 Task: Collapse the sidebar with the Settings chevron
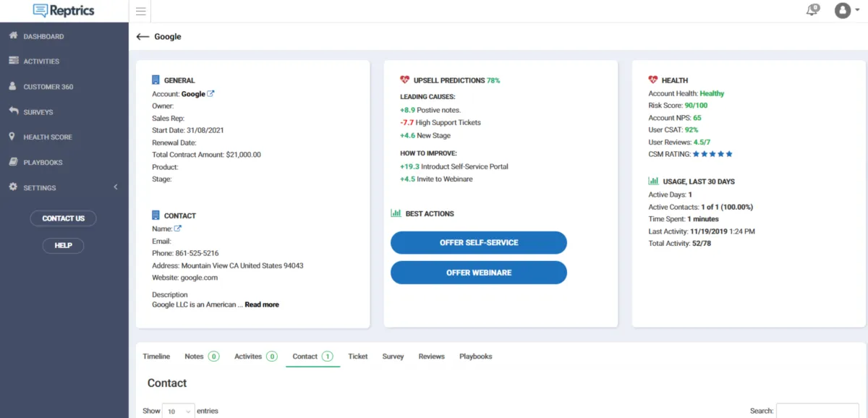point(116,187)
